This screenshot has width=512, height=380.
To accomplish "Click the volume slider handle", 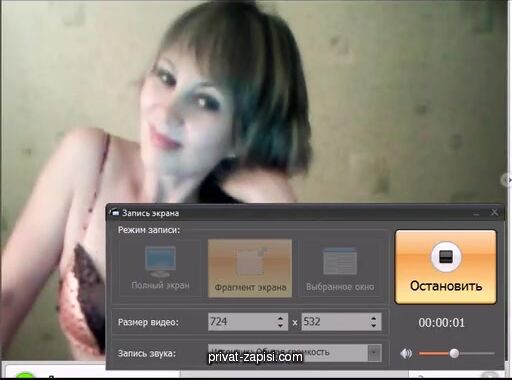I will [x=454, y=353].
